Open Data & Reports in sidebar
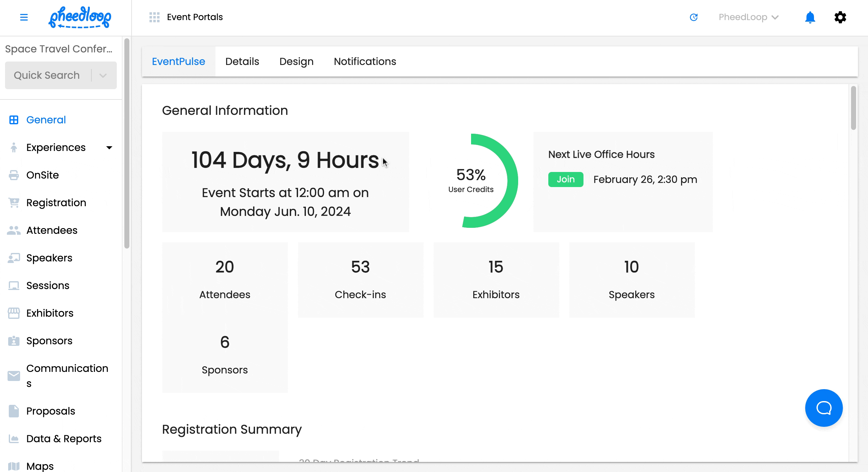The image size is (868, 472). point(64,438)
